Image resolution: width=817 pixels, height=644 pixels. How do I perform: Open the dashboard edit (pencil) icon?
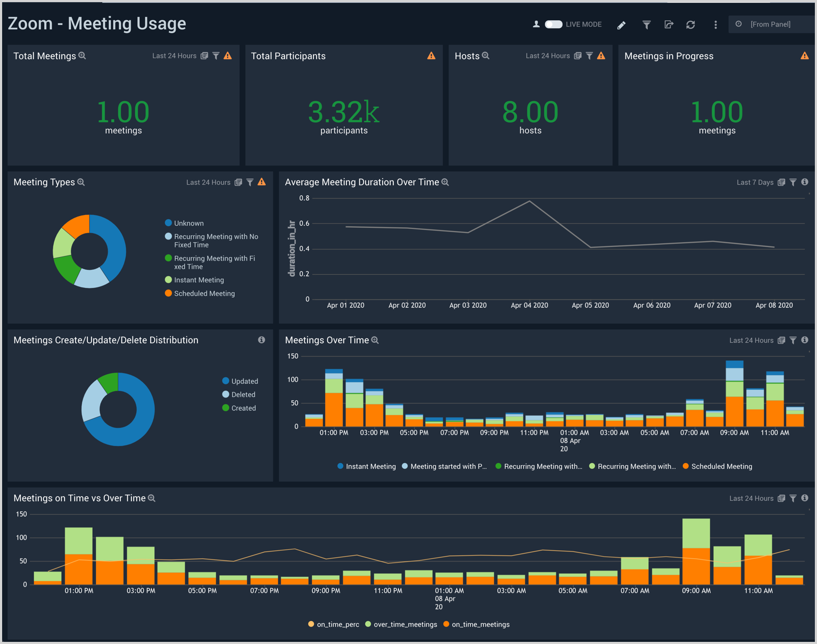621,24
